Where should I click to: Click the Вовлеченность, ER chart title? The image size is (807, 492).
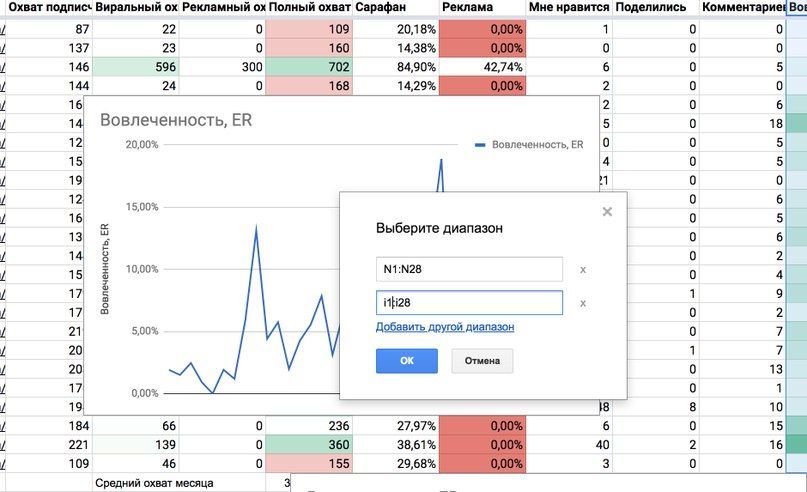click(176, 120)
